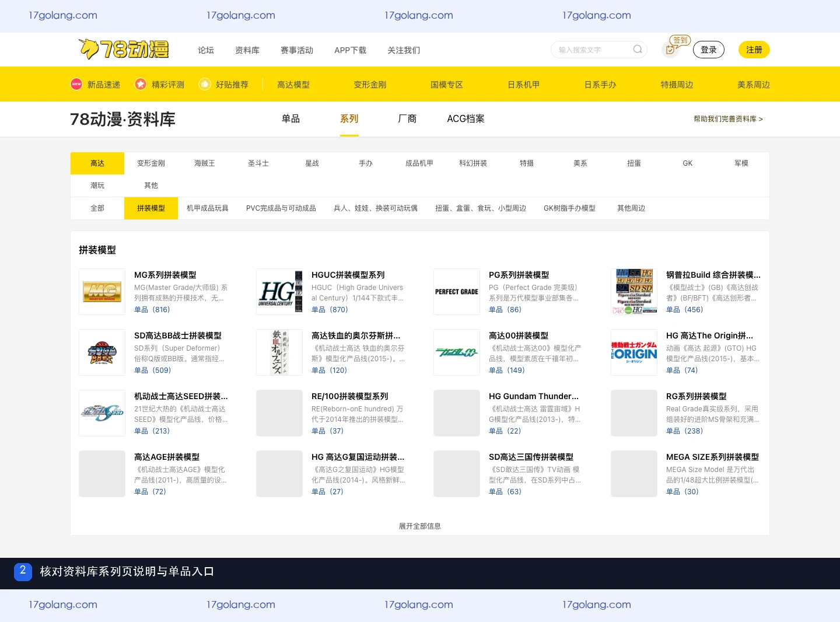The width and height of the screenshot is (840, 622).
Task: Go to 高达模型 in the yellow navigation bar
Action: (293, 85)
